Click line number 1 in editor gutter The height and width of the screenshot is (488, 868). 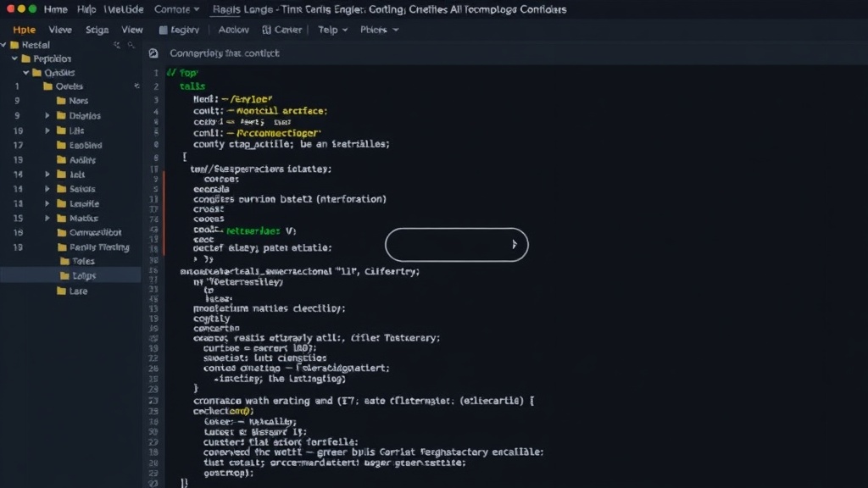pyautogui.click(x=156, y=73)
